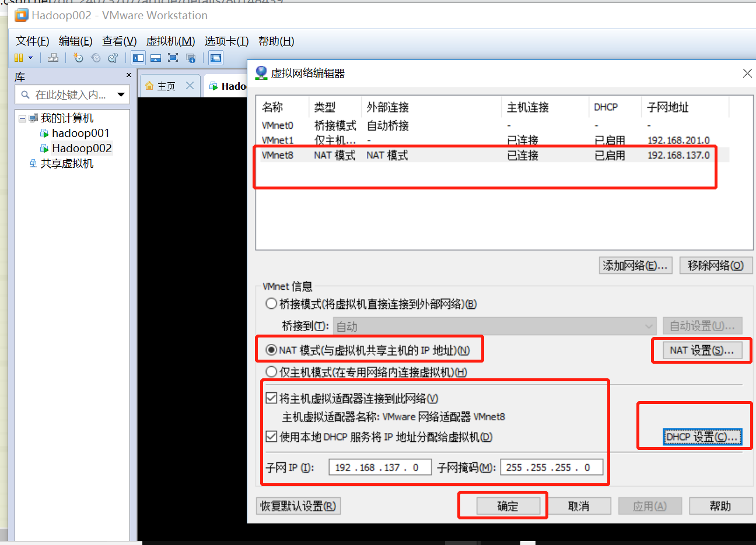Select the NAT 模式 radio button

tap(271, 350)
